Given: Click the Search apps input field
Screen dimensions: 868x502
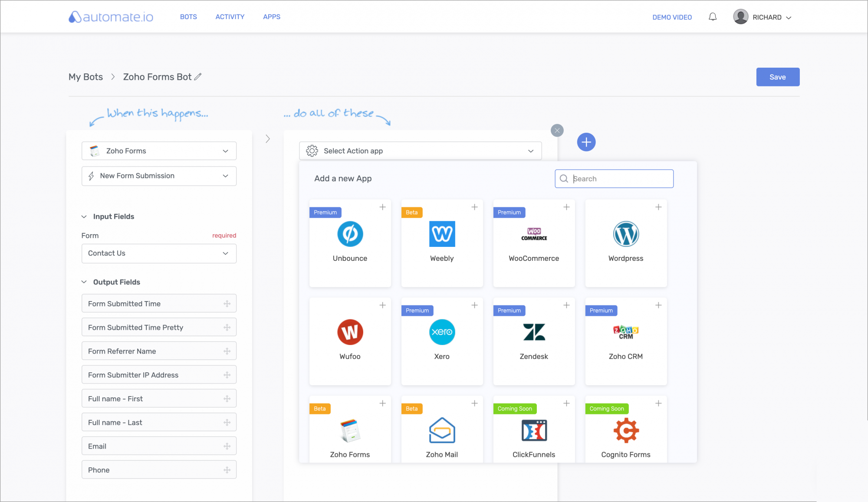Looking at the screenshot, I should pyautogui.click(x=614, y=179).
